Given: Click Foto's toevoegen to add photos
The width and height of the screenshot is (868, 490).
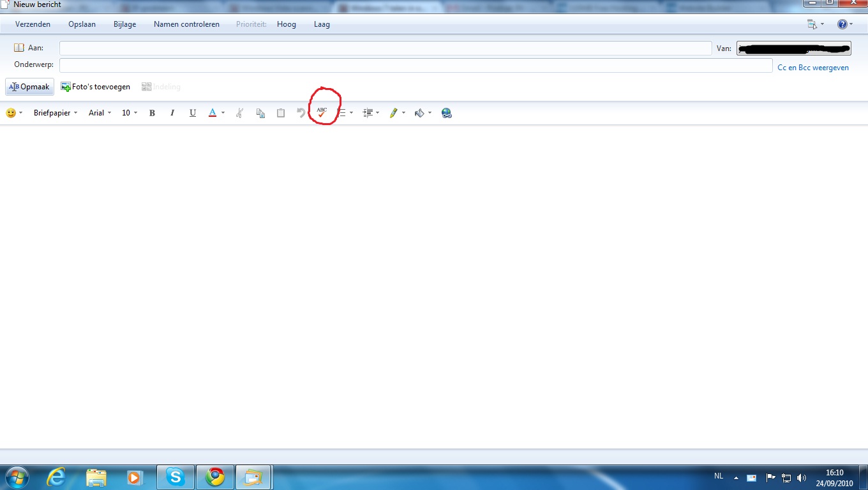Looking at the screenshot, I should click(x=96, y=87).
